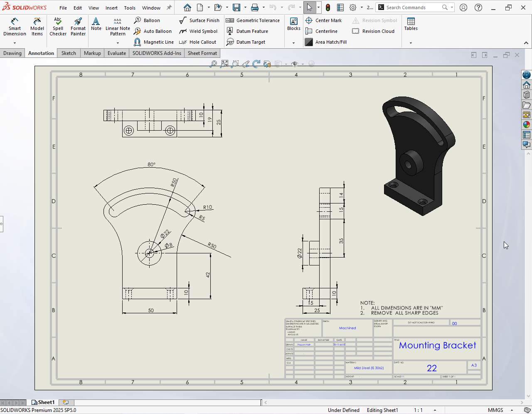Click the Zoom to Fit icon
The width and height of the screenshot is (532, 414).
[224, 64]
